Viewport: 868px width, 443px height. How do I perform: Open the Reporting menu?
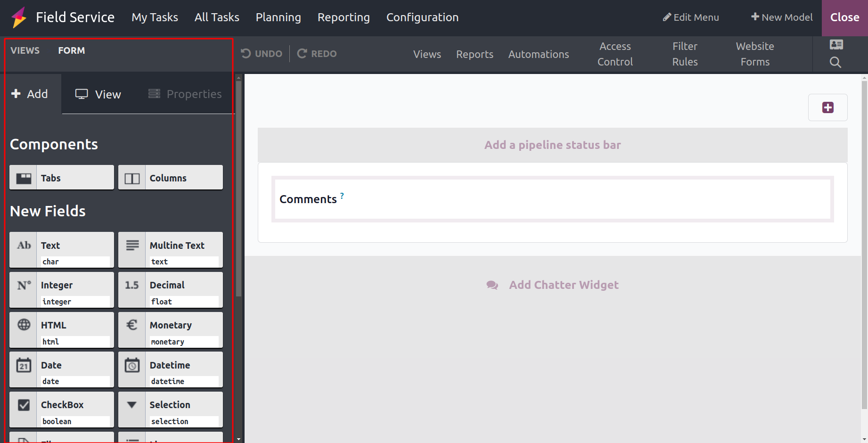pos(344,17)
